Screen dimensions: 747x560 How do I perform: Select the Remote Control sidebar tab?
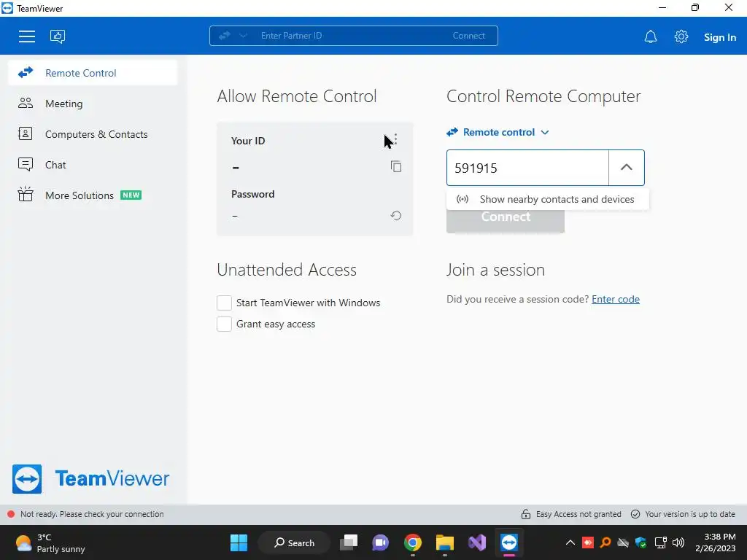pyautogui.click(x=93, y=73)
